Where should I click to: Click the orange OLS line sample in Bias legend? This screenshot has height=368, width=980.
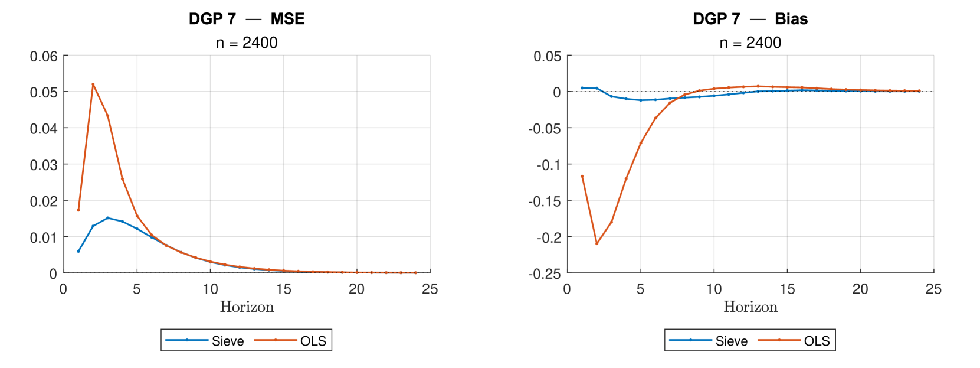point(779,340)
